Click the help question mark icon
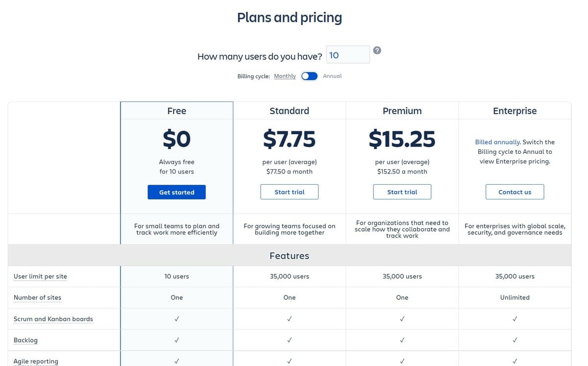 pyautogui.click(x=377, y=50)
